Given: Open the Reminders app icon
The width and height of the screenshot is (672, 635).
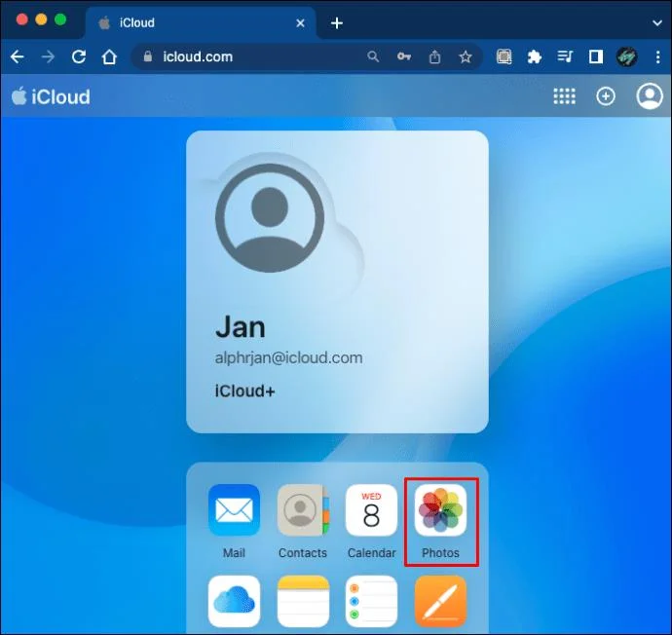Looking at the screenshot, I should click(372, 601).
